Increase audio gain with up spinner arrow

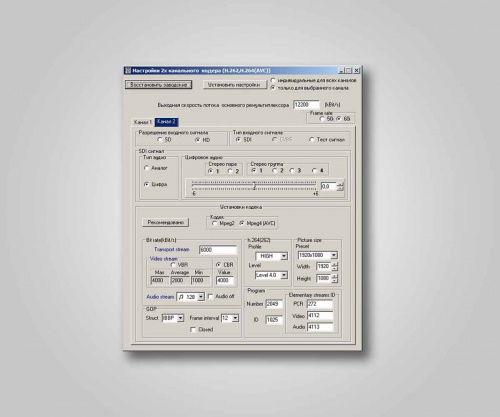[340, 184]
